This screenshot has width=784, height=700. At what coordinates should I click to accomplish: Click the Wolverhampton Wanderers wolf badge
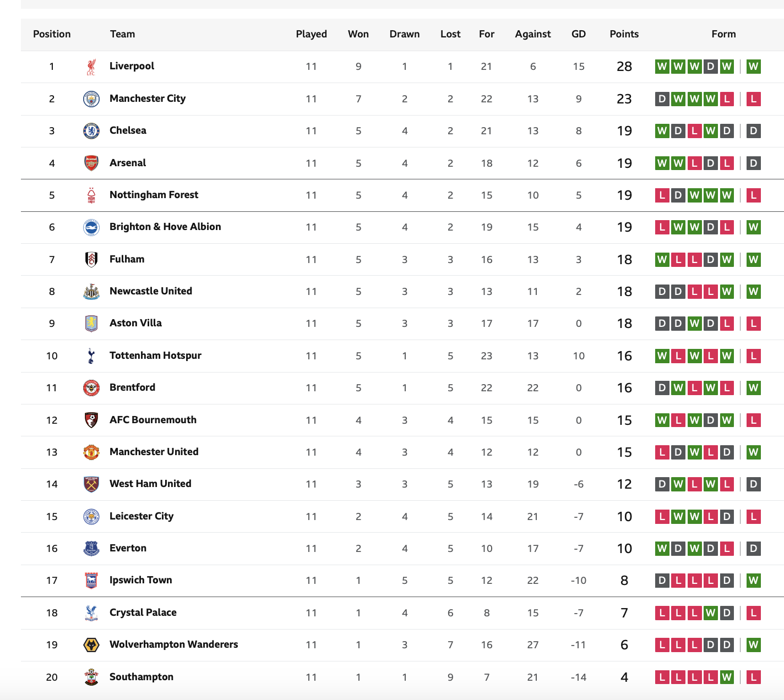(91, 644)
